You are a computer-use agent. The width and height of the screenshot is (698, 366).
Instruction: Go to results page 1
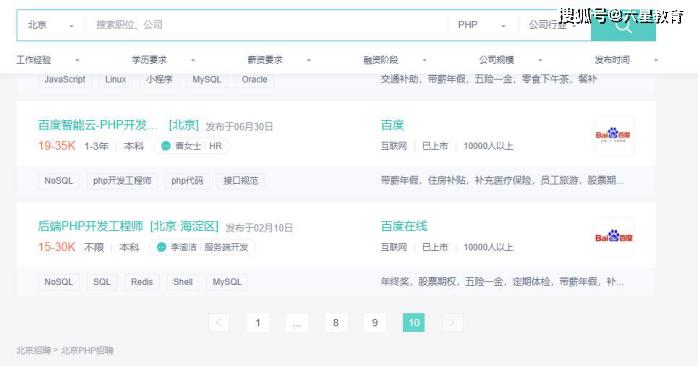point(258,323)
